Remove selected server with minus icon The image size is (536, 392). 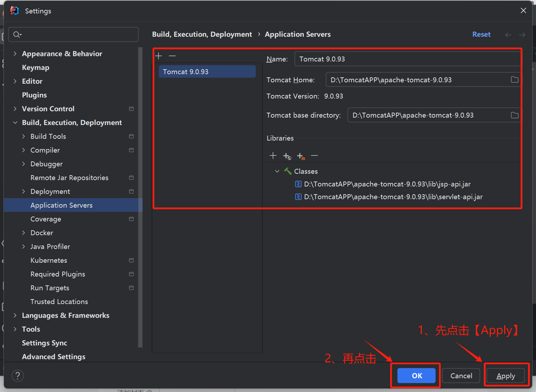172,56
